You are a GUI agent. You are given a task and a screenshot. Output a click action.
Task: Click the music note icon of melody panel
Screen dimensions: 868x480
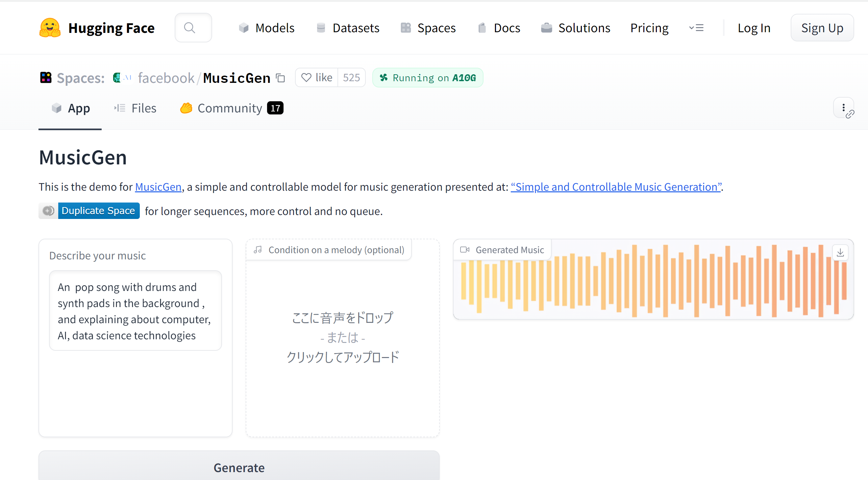coord(258,250)
